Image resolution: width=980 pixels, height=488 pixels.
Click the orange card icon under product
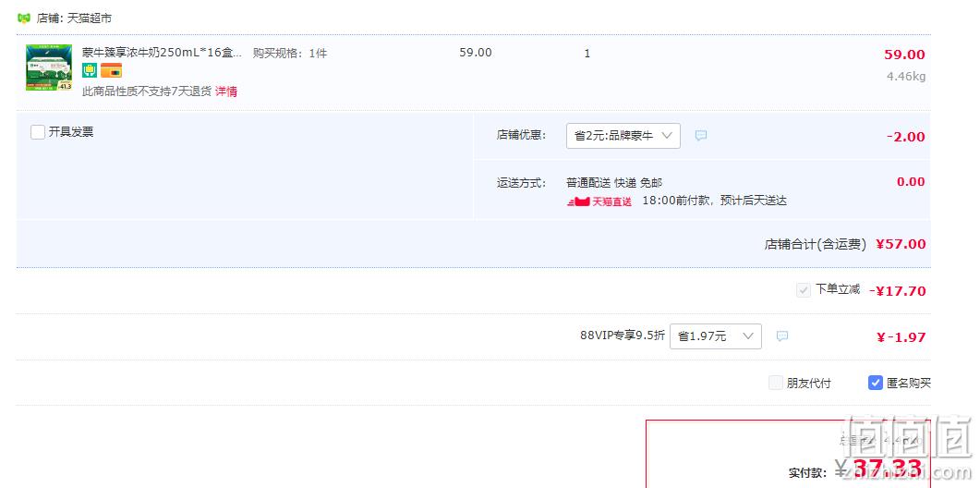point(111,70)
